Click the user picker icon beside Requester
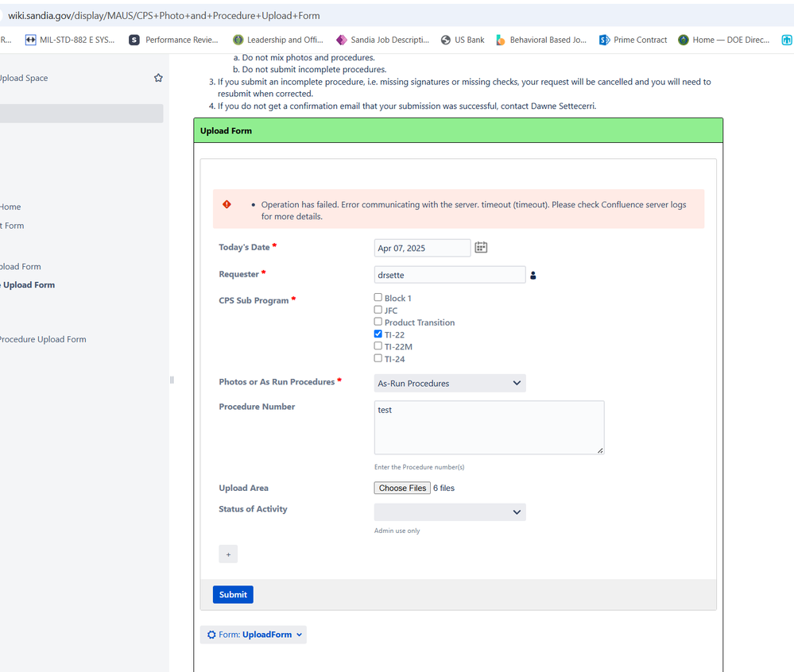The width and height of the screenshot is (794, 672). [533, 276]
